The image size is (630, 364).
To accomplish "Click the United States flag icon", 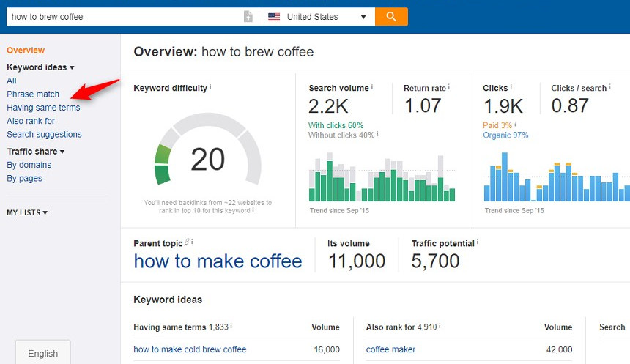I will (x=274, y=17).
